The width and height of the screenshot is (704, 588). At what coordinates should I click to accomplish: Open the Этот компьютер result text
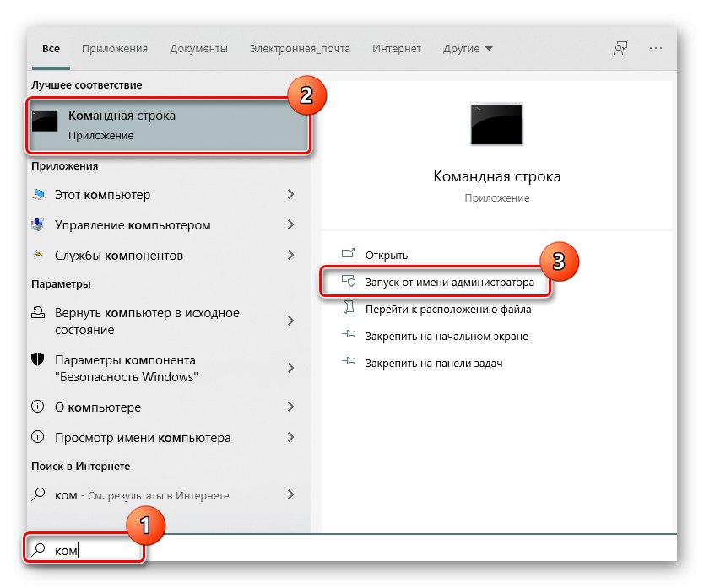point(102,195)
